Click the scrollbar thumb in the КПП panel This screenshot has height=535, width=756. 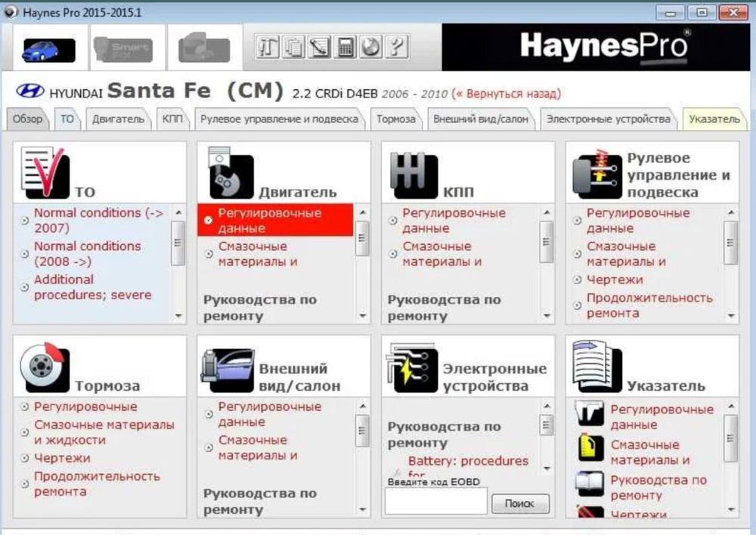[547, 242]
